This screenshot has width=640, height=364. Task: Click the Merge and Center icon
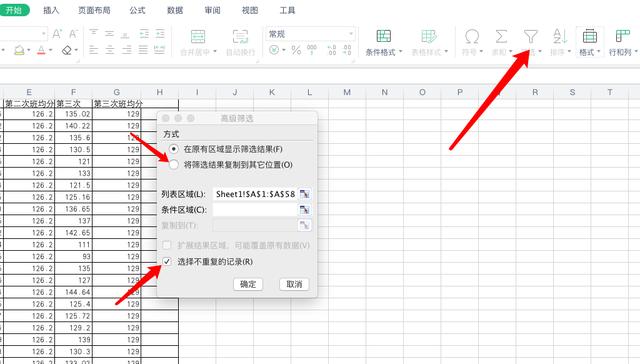198,37
